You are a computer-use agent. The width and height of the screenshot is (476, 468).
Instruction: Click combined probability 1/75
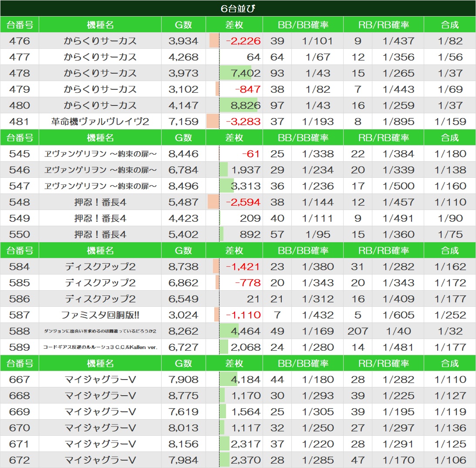tap(450, 234)
